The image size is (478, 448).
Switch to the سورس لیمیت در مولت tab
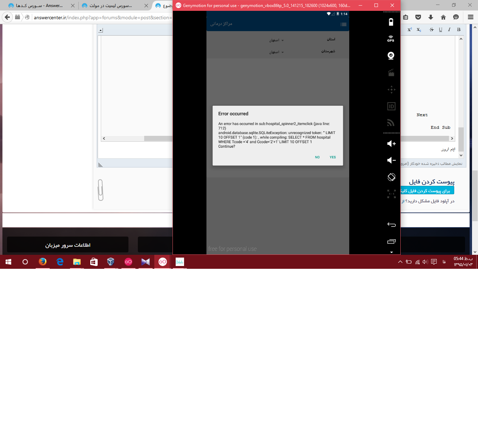[111, 6]
